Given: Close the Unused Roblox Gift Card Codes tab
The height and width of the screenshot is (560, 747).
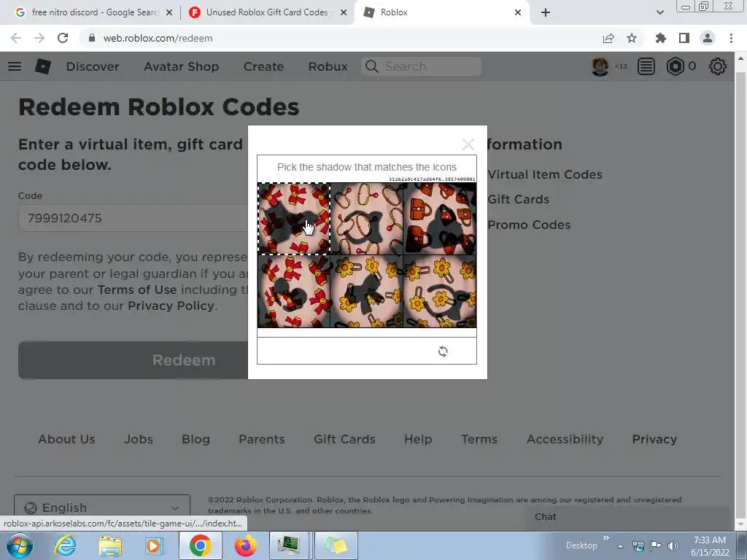Looking at the screenshot, I should point(344,12).
